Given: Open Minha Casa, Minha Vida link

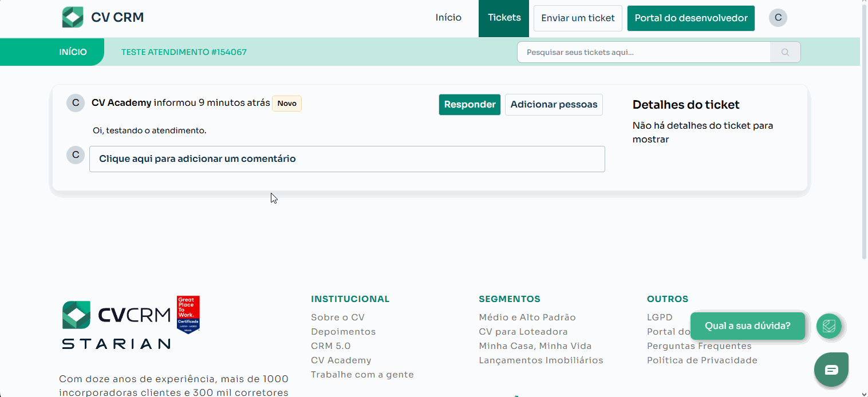Looking at the screenshot, I should pyautogui.click(x=535, y=346).
